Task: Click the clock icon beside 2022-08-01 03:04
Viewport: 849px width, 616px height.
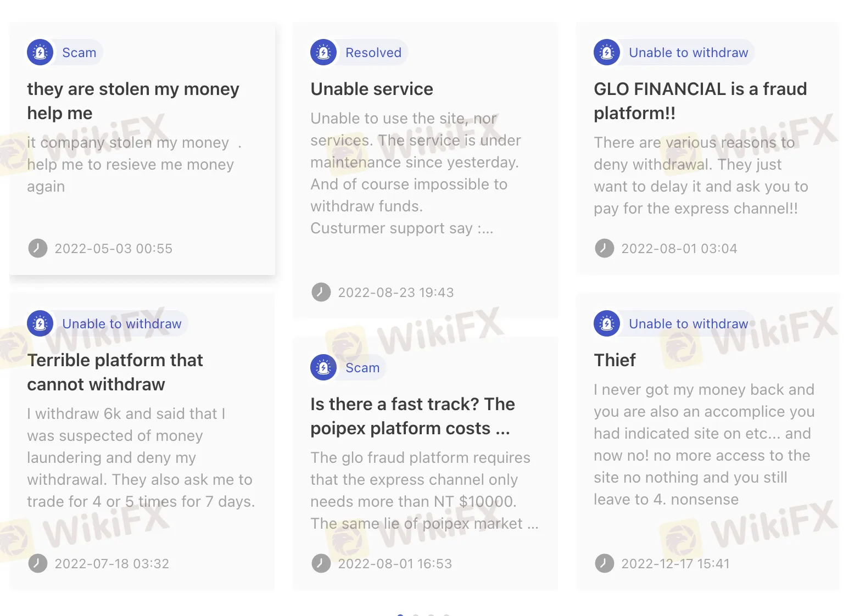Action: click(x=605, y=248)
